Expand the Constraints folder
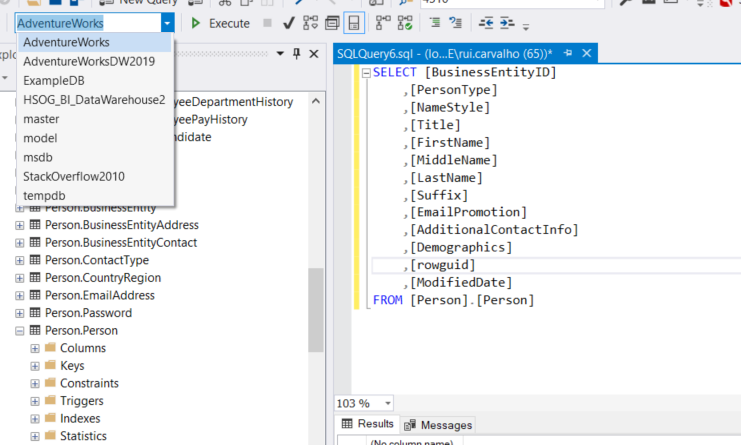Image resolution: width=741 pixels, height=445 pixels. pos(35,384)
